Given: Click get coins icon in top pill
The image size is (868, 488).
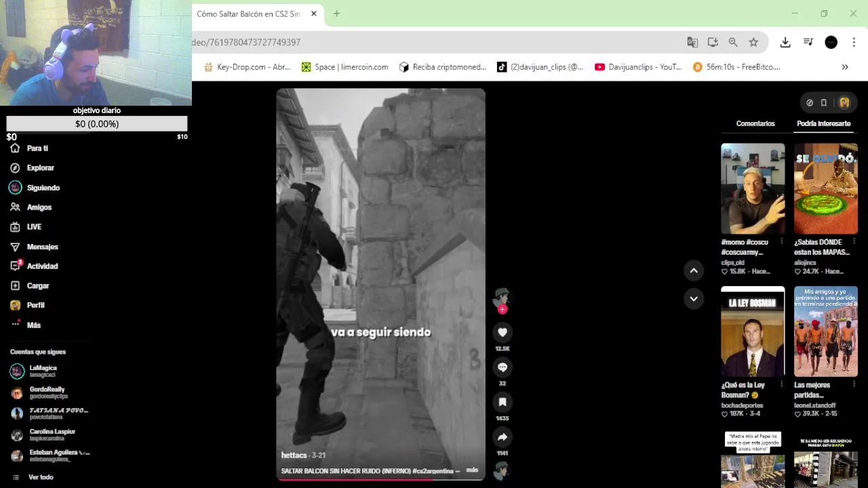Looking at the screenshot, I should 810,103.
